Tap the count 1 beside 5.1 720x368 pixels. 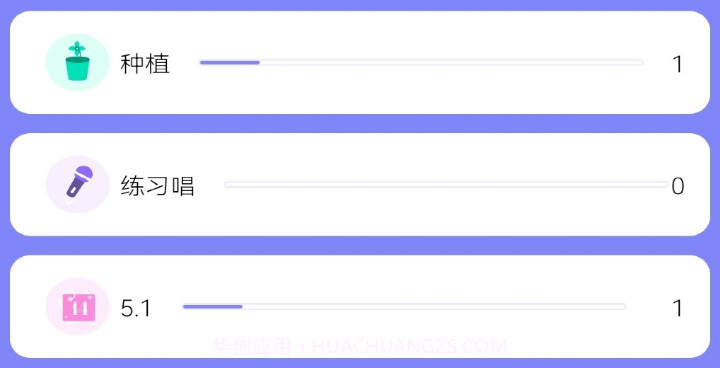point(677,309)
